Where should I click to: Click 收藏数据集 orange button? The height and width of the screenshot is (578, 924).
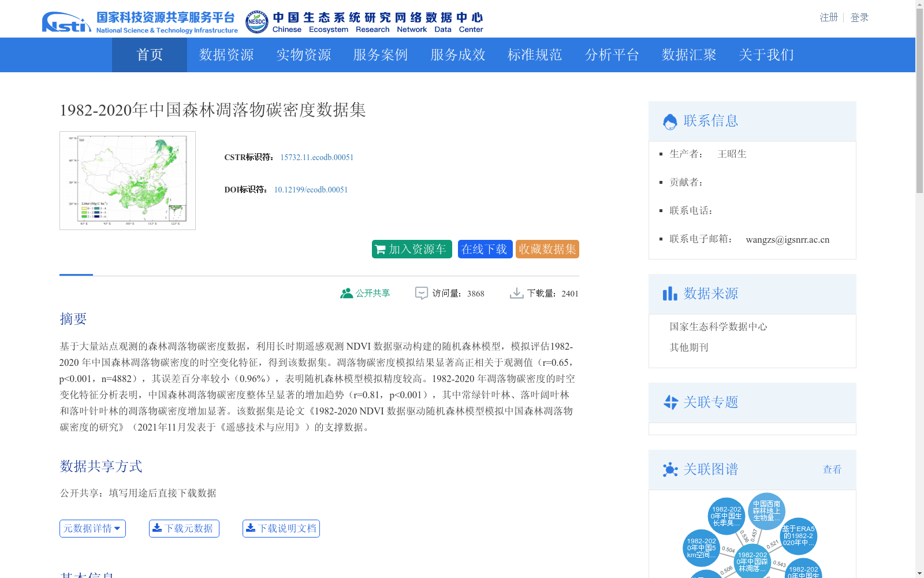(x=547, y=249)
